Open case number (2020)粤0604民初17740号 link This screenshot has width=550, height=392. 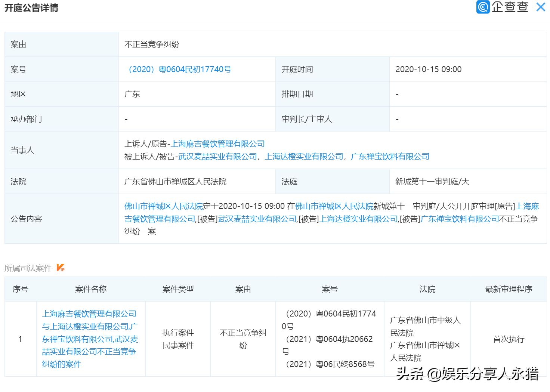[178, 70]
